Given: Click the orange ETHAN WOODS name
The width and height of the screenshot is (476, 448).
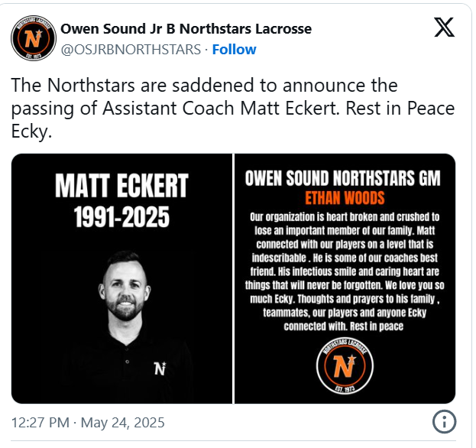Looking at the screenshot, I should (x=345, y=199).
